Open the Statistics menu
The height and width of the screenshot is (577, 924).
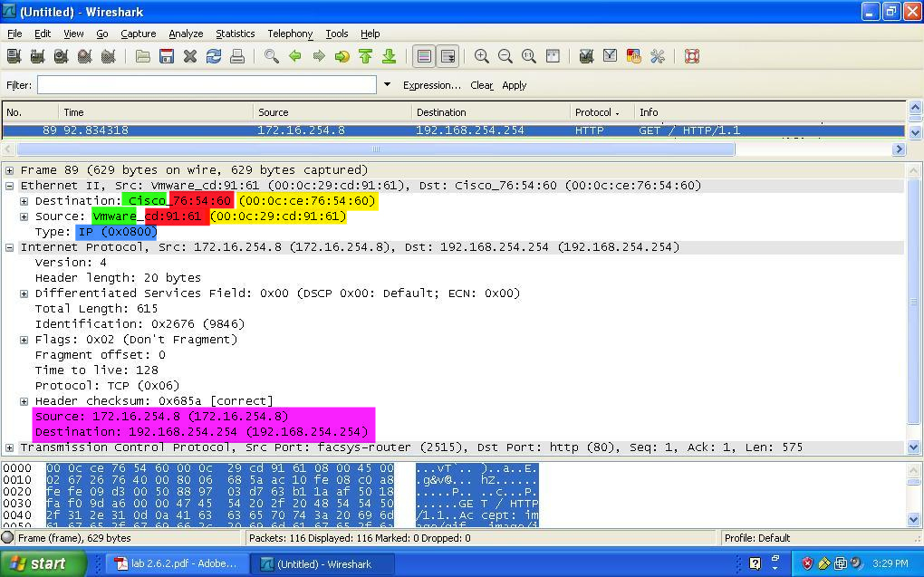236,34
